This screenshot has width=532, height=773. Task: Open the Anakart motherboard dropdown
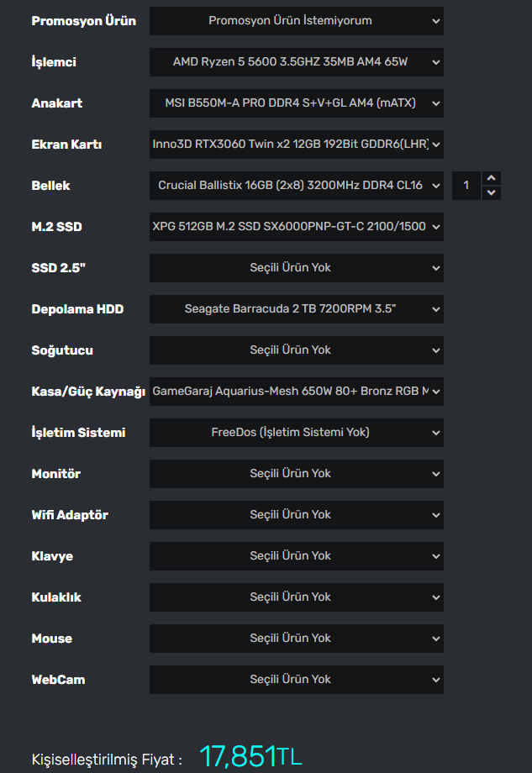click(x=296, y=103)
